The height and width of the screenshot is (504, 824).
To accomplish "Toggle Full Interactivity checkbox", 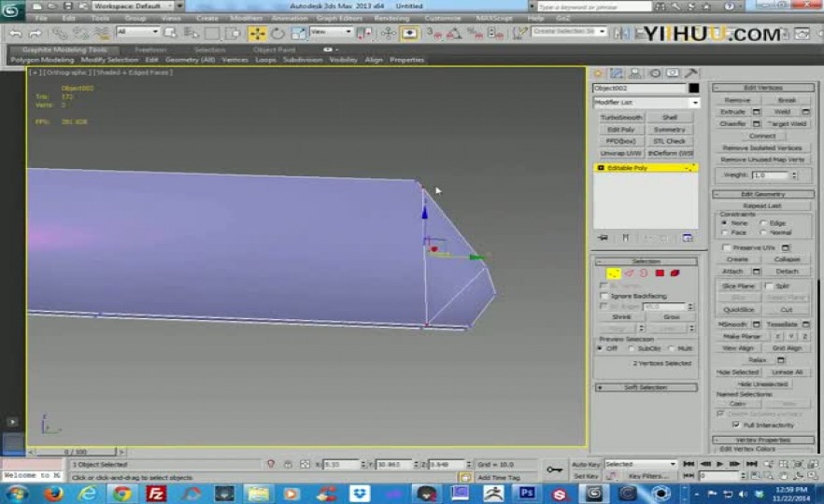I will [736, 425].
